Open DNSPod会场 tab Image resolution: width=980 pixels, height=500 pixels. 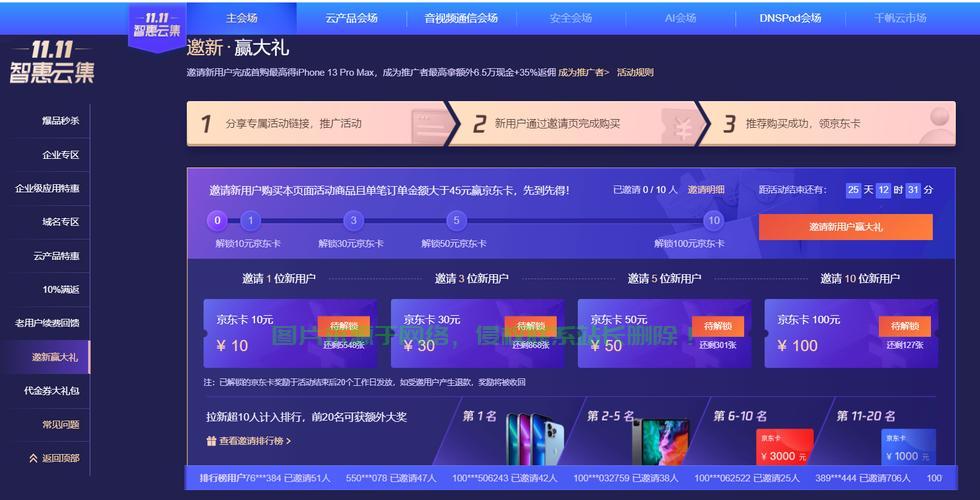790,18
